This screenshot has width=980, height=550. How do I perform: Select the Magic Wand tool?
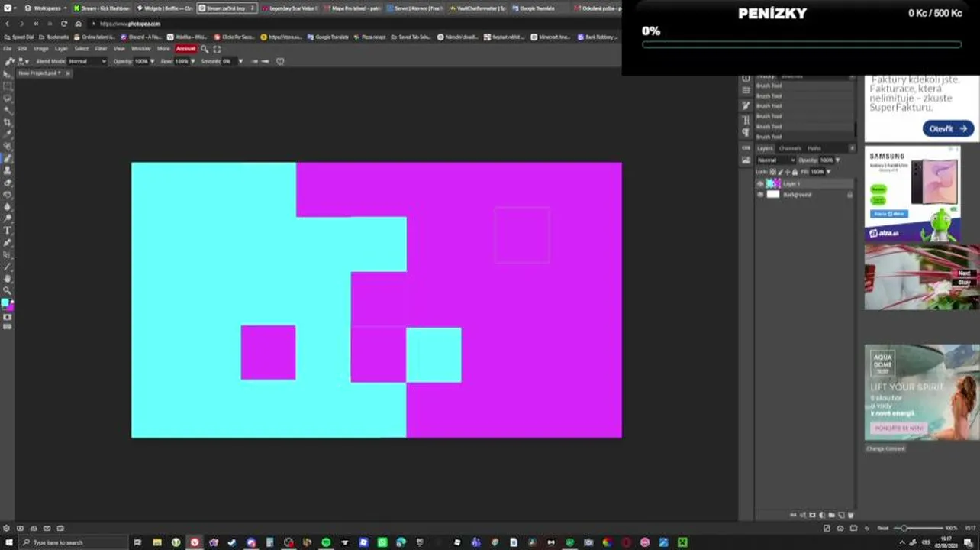8,111
